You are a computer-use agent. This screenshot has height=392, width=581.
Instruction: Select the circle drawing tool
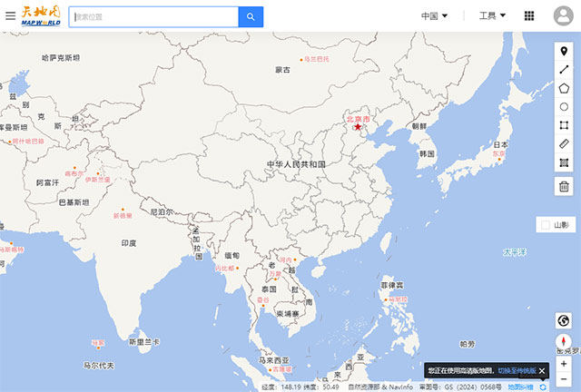coord(564,106)
